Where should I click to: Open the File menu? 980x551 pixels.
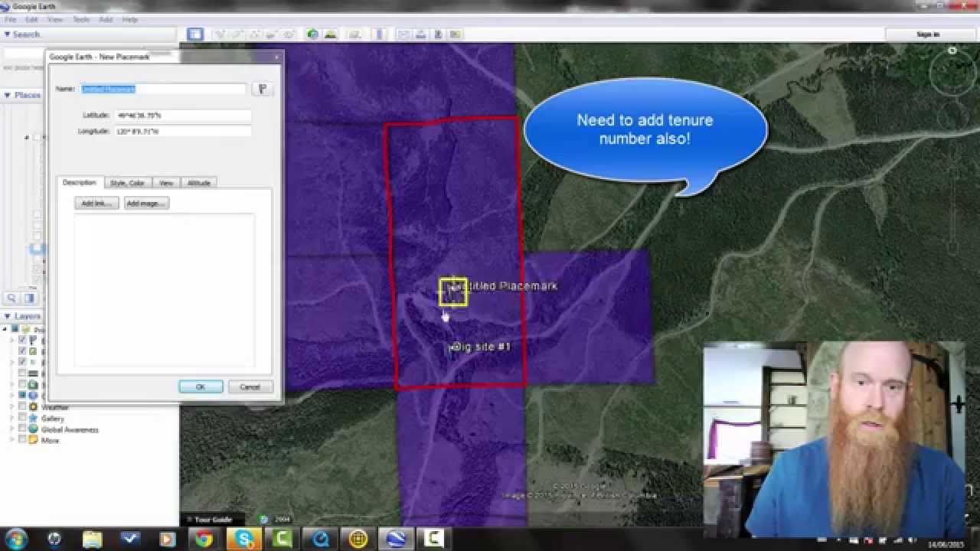(10, 19)
